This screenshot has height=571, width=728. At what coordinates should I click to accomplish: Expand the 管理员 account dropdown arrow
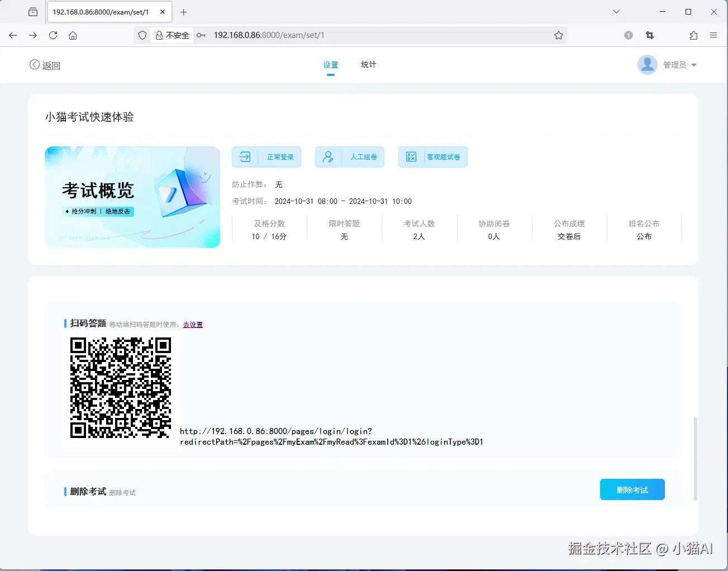click(694, 65)
